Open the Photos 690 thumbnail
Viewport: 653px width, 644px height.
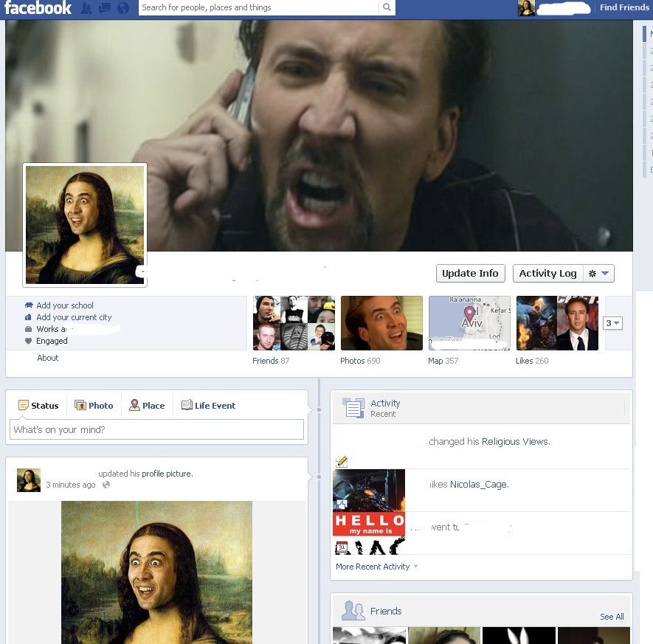(381, 323)
